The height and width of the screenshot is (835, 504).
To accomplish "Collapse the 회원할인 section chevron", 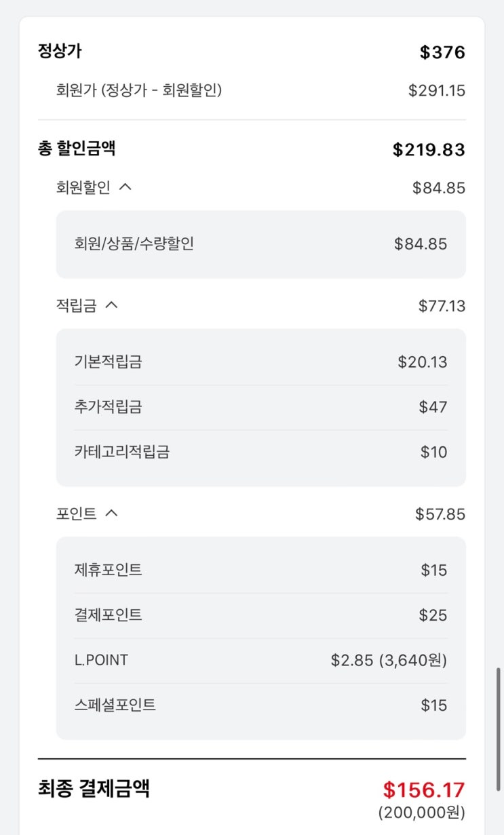I will (x=125, y=187).
